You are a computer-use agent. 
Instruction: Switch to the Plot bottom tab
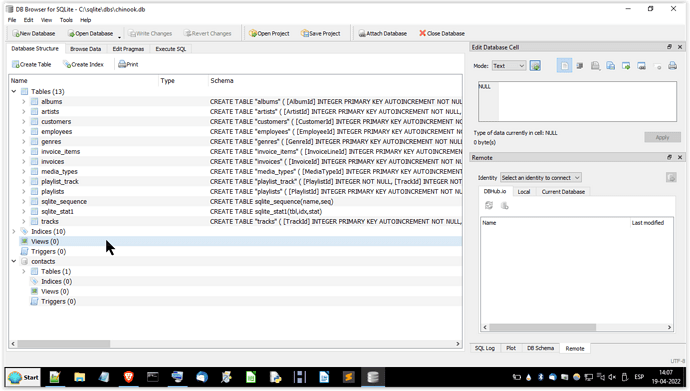[x=510, y=348]
